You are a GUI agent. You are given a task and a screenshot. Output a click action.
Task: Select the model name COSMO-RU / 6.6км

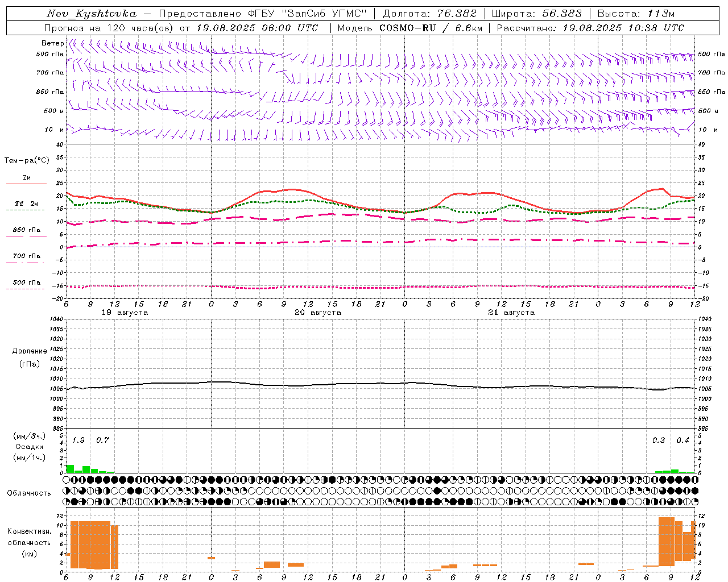pyautogui.click(x=431, y=28)
